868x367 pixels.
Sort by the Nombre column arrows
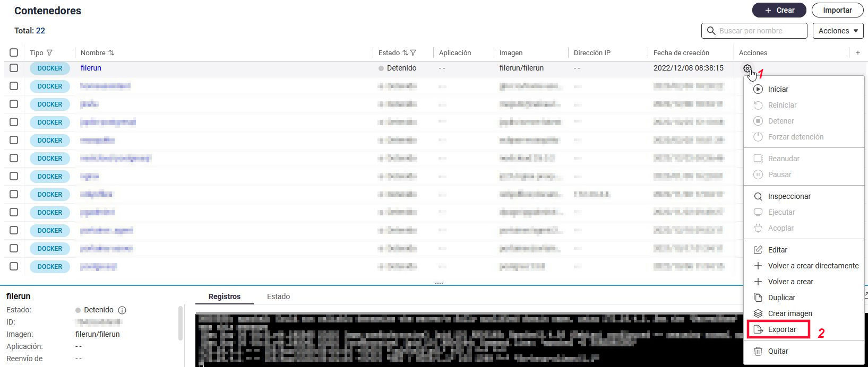pyautogui.click(x=111, y=53)
